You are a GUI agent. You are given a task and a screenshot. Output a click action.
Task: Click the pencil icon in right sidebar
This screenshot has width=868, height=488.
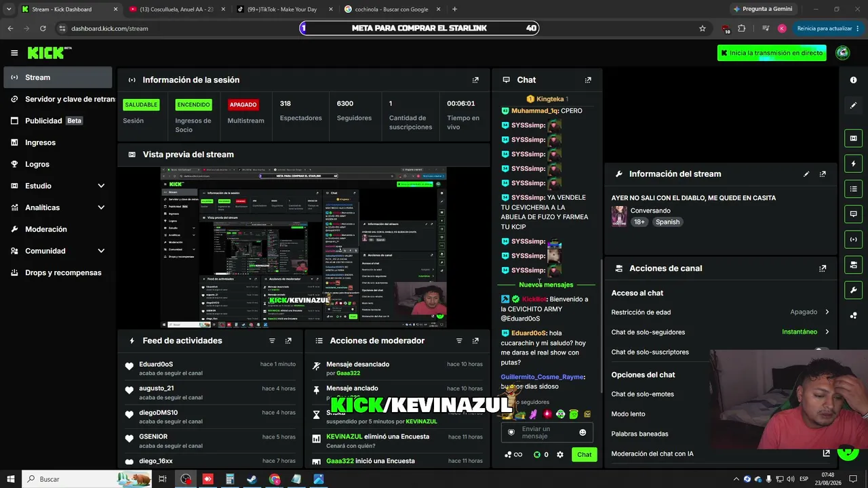[x=854, y=105]
